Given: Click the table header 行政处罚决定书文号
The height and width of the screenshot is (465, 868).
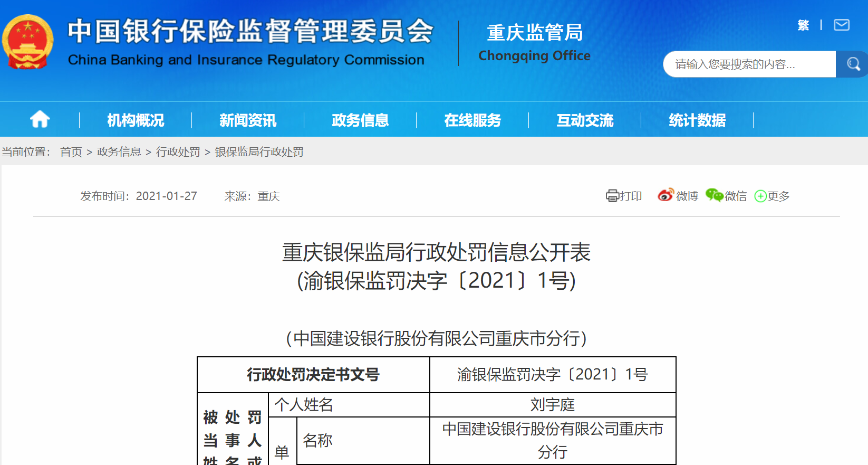Looking at the screenshot, I should click(x=313, y=375).
